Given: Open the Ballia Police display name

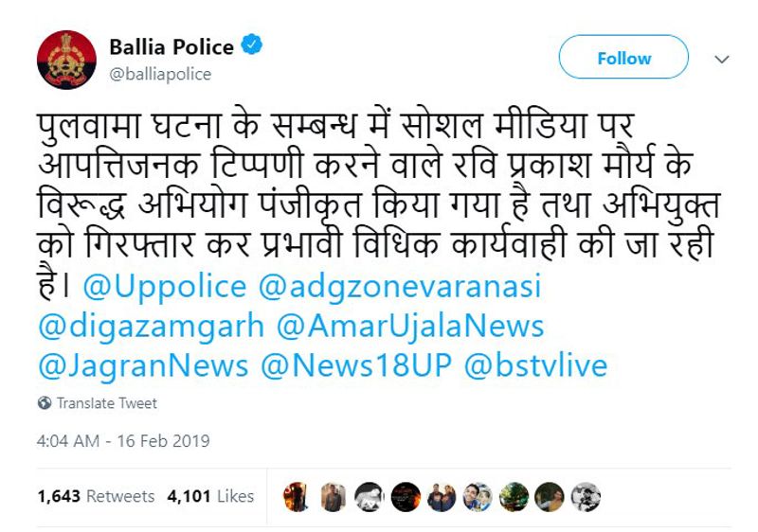Looking at the screenshot, I should [171, 46].
